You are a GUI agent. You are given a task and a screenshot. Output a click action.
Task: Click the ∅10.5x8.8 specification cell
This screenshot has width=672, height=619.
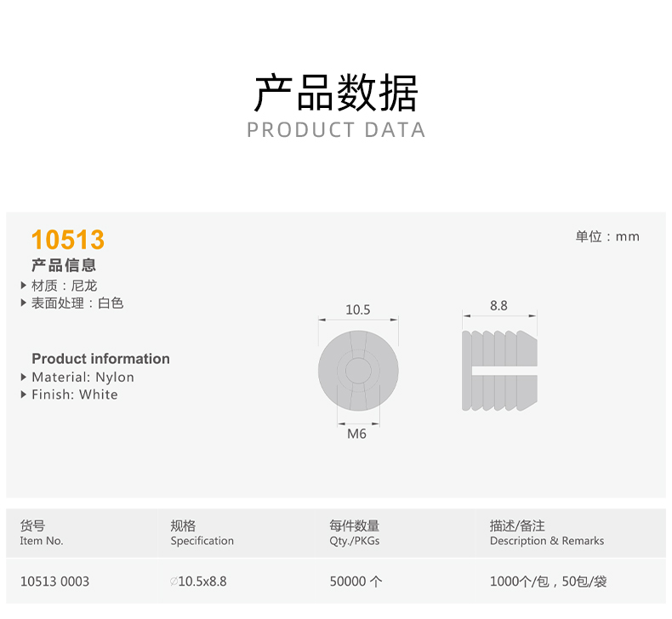click(x=198, y=582)
